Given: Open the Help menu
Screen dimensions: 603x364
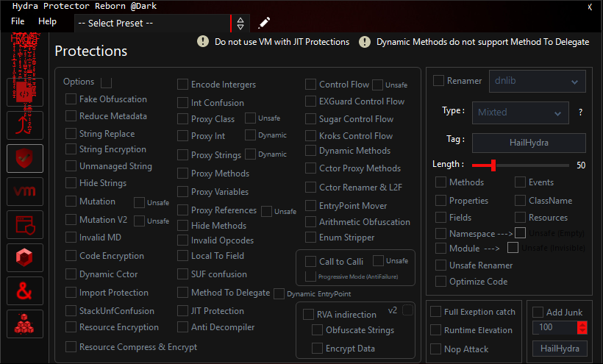Looking at the screenshot, I should (47, 21).
